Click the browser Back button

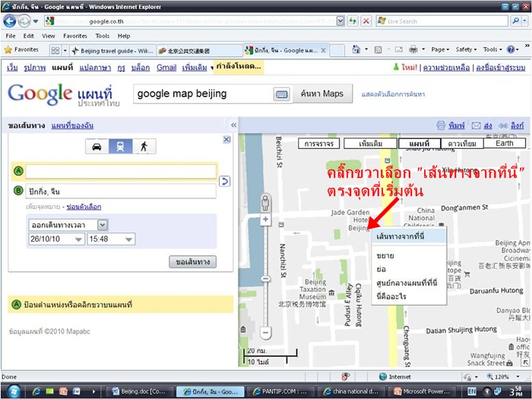point(9,21)
